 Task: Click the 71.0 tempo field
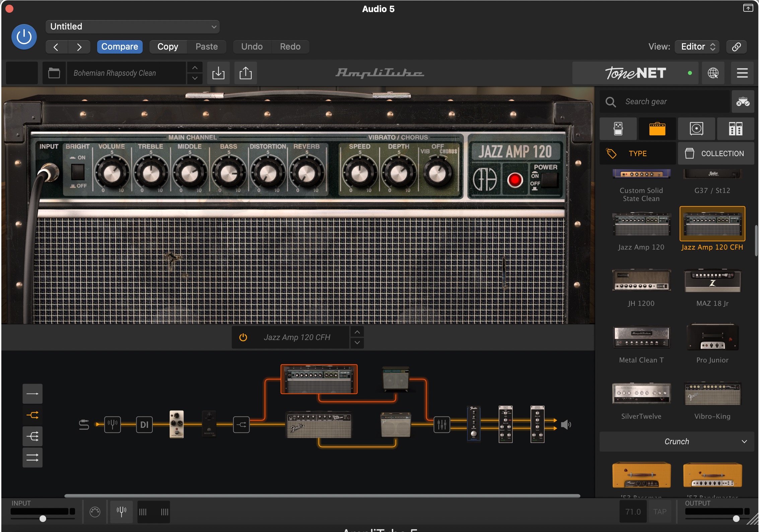tap(633, 512)
